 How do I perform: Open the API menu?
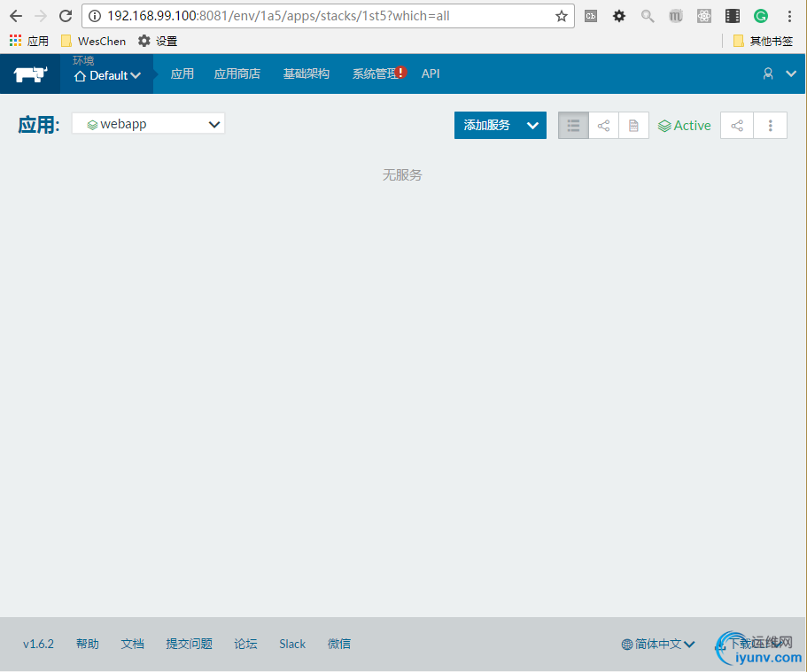click(x=431, y=73)
